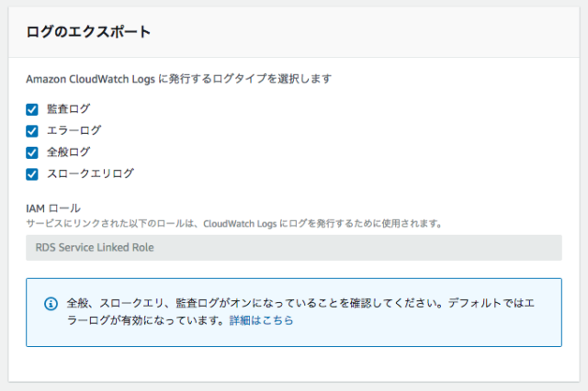Click the blue info circle icon
588x391 pixels.
click(x=51, y=304)
